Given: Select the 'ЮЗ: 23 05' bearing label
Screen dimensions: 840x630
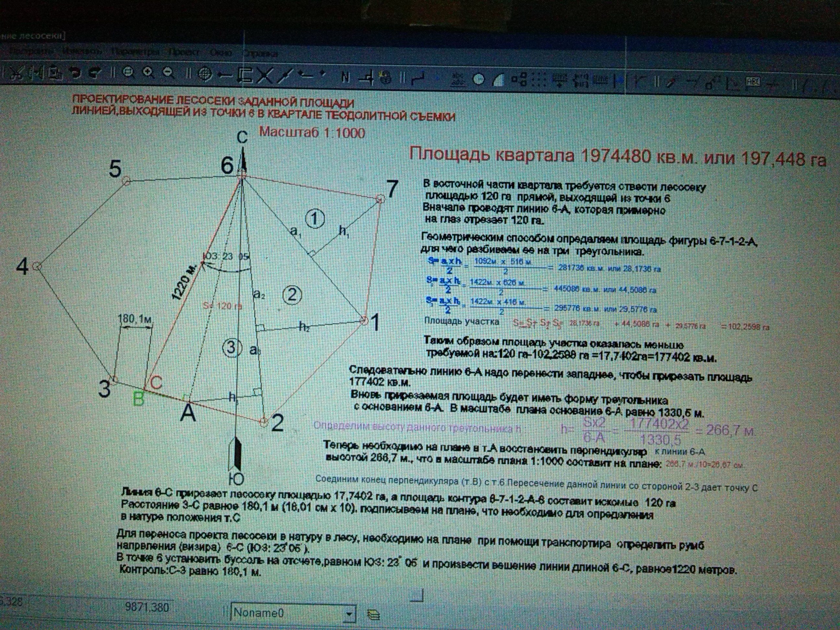Looking at the screenshot, I should pos(227,256).
